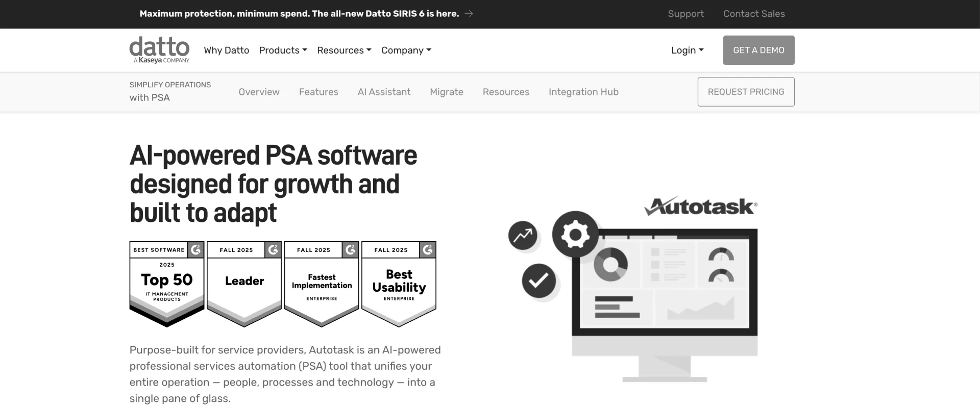
Task: Open the Contact Sales link
Action: pyautogui.click(x=754, y=14)
